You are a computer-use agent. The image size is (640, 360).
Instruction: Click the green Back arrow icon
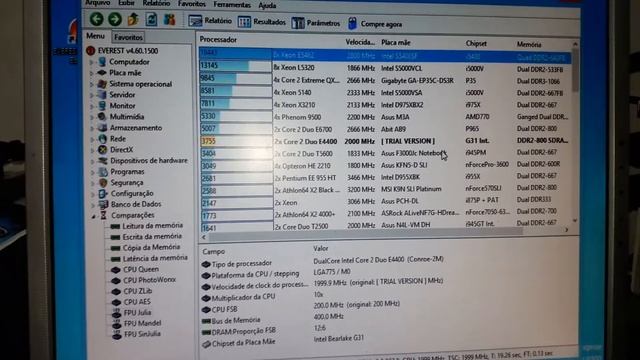tap(97, 19)
